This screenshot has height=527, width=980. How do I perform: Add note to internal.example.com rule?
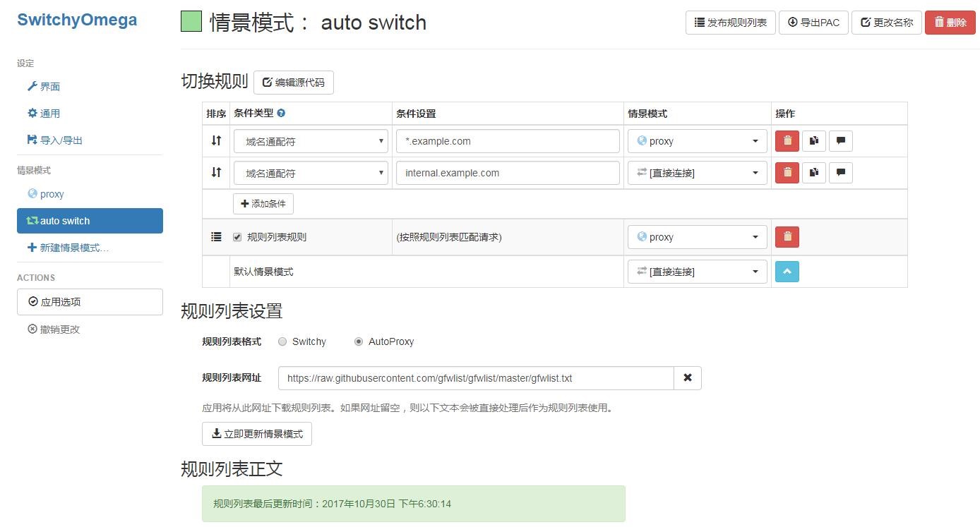(x=840, y=173)
